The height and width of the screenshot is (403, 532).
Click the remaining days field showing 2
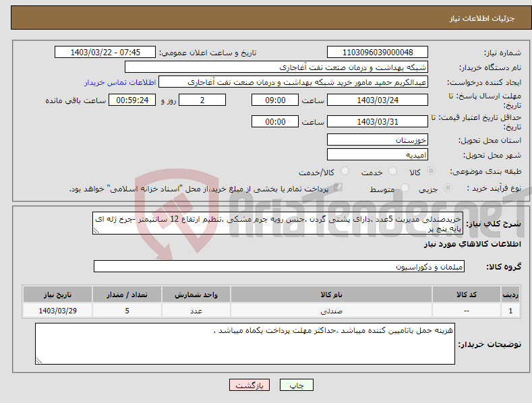202,100
